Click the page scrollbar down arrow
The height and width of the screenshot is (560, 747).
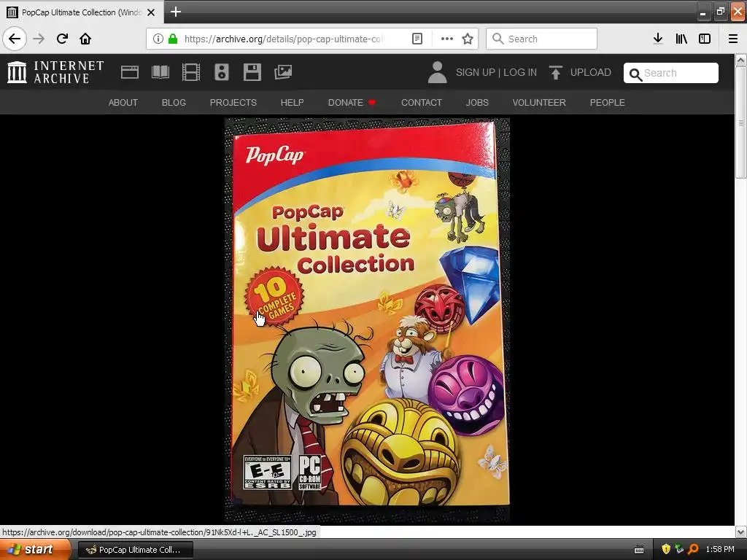pyautogui.click(x=740, y=532)
